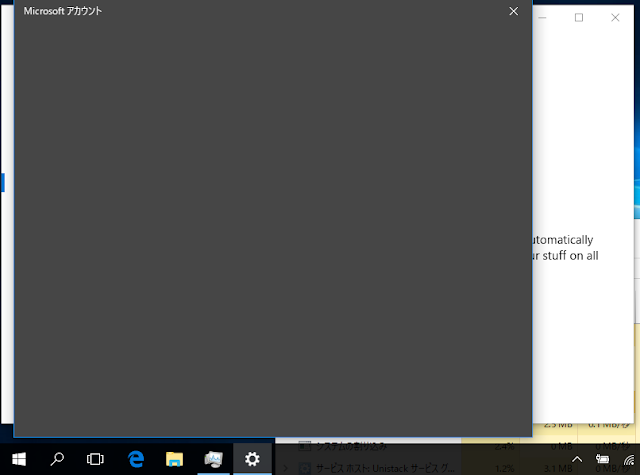Screen dimensions: 640x475
Task: Click the 'stuff on all' text in Settings
Action: [571, 256]
